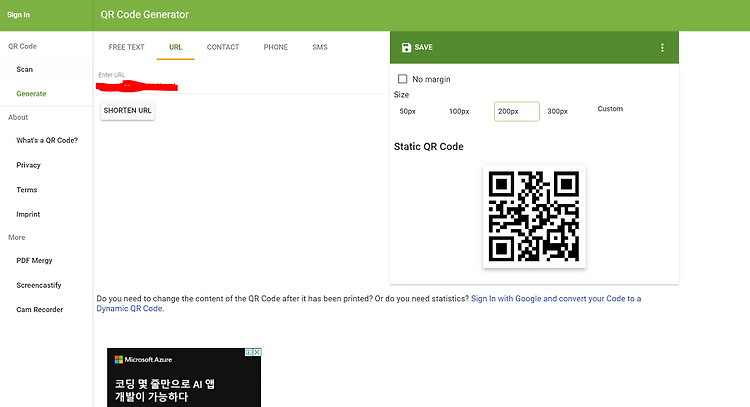Click the Size label

[x=401, y=95]
